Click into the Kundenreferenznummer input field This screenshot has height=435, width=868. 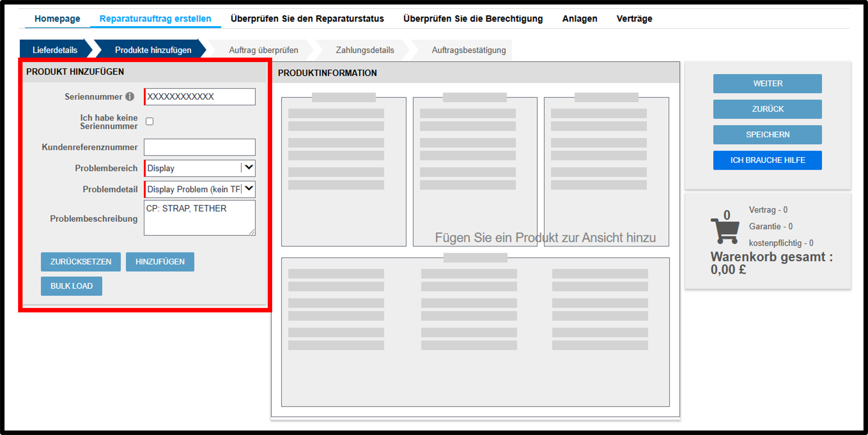click(x=199, y=147)
